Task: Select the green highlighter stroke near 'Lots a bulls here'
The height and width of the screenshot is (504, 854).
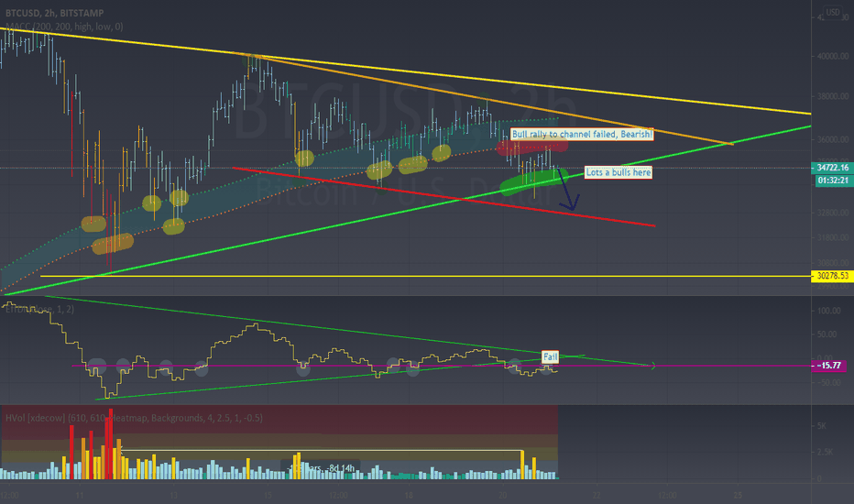Action: point(534,182)
